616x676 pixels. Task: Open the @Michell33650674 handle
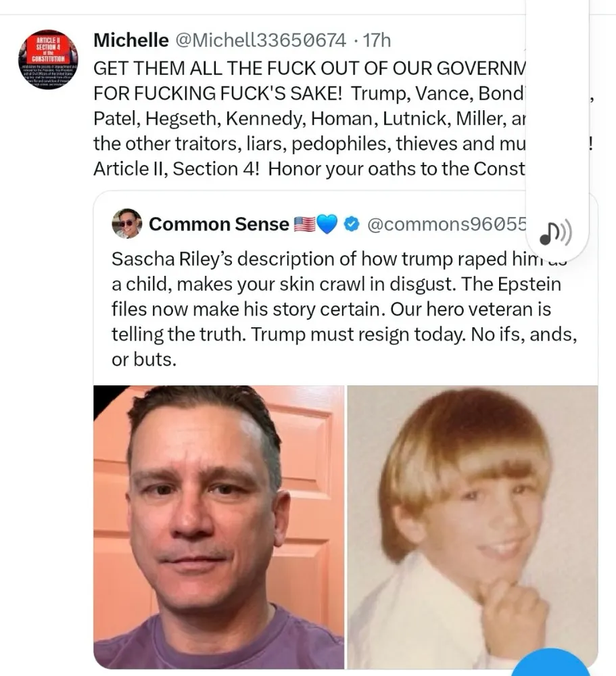click(260, 41)
